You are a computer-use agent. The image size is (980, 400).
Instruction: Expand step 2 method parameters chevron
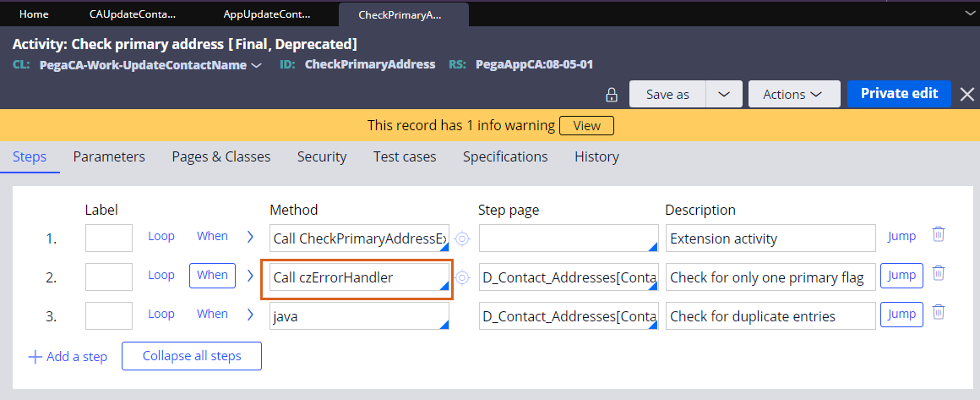click(250, 276)
